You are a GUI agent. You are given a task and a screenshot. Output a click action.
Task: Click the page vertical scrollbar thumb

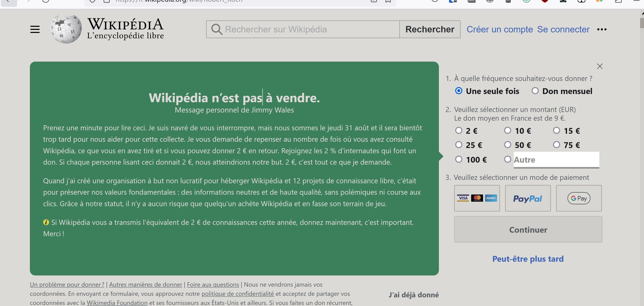coord(642,23)
